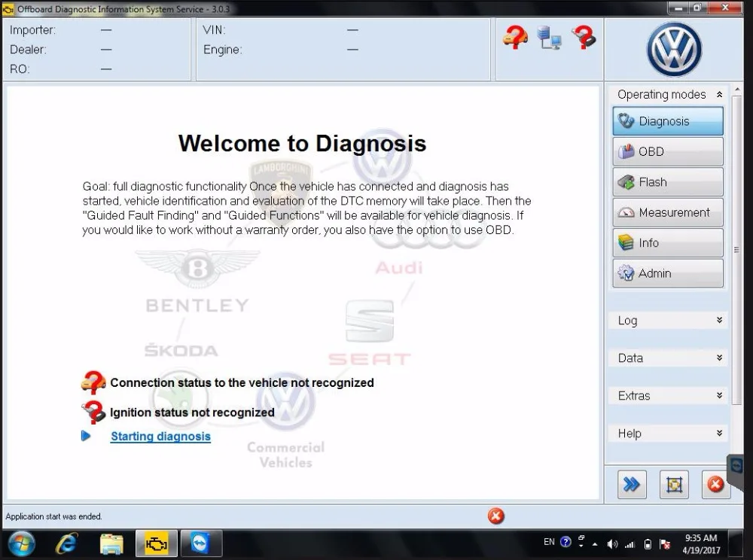Expand the Extras section
The image size is (753, 560).
[x=719, y=395]
